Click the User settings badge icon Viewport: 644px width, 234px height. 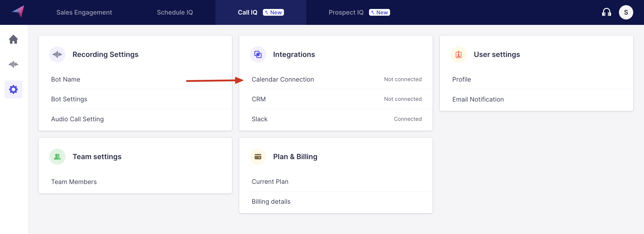[x=458, y=54]
